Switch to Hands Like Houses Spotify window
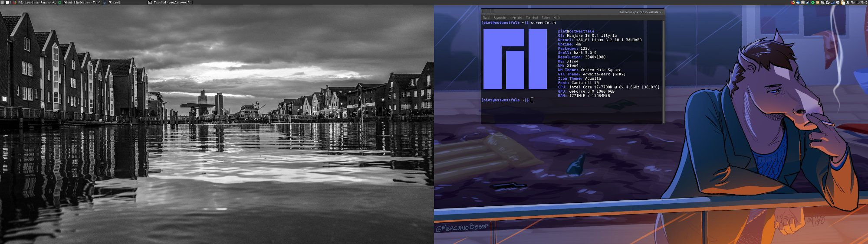Image resolution: width=868 pixels, height=244 pixels. click(81, 3)
